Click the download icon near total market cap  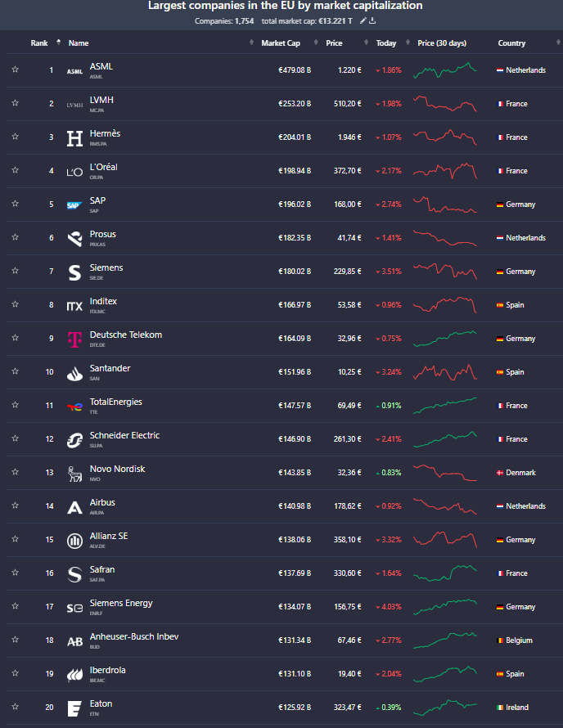[372, 21]
